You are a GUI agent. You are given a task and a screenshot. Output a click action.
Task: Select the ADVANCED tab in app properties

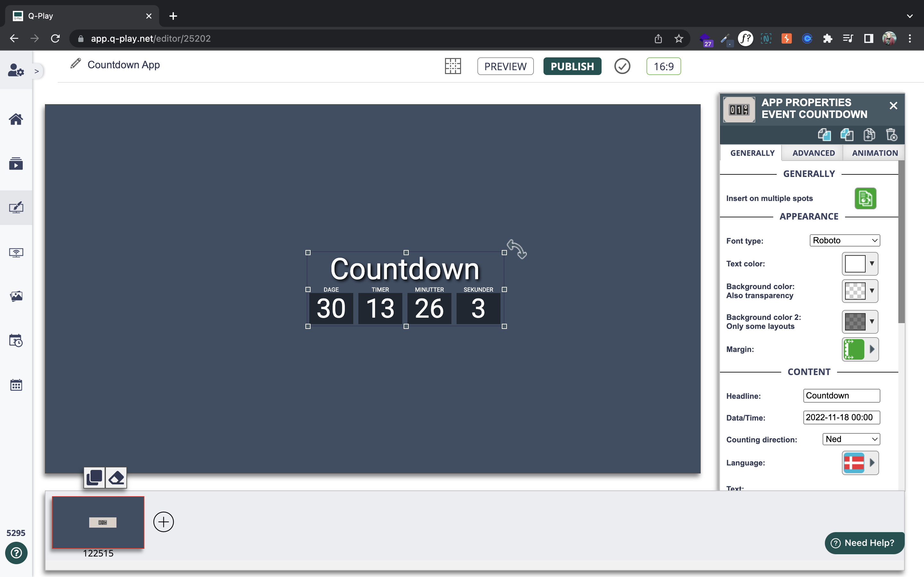click(x=814, y=153)
